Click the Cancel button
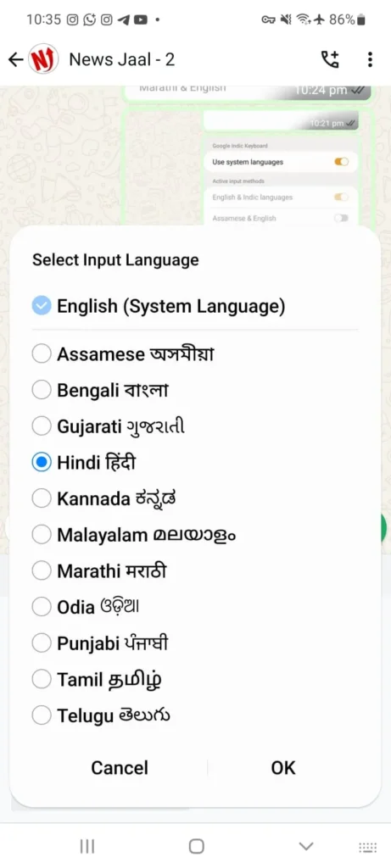391x868 pixels. pos(120,768)
